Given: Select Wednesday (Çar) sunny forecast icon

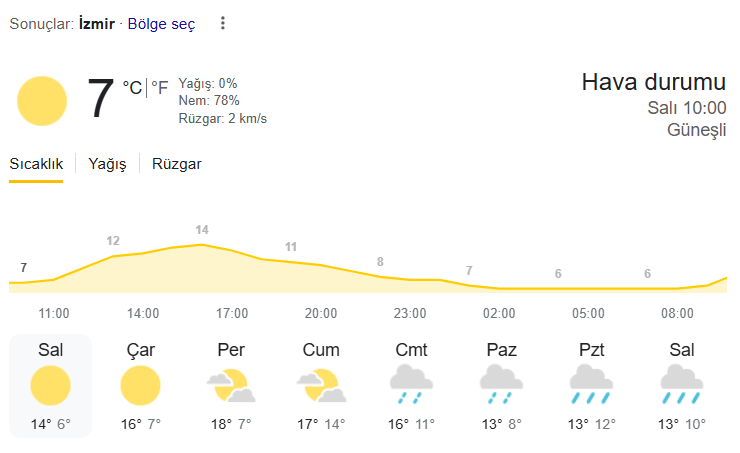Looking at the screenshot, I should pos(140,385).
